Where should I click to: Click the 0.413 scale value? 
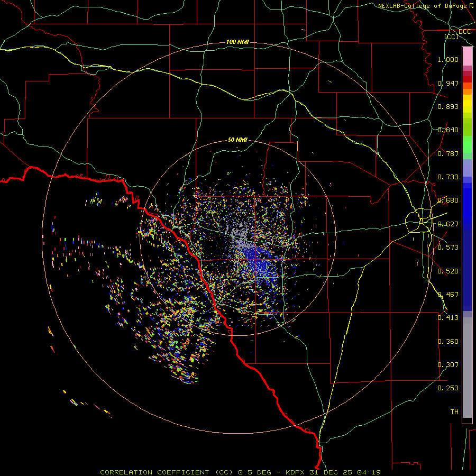pos(448,318)
